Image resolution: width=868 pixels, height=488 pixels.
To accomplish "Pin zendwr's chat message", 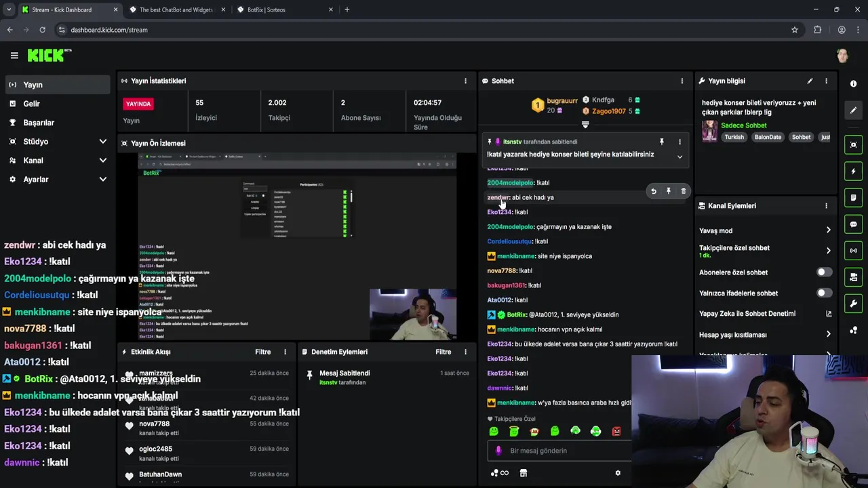I will [x=669, y=191].
